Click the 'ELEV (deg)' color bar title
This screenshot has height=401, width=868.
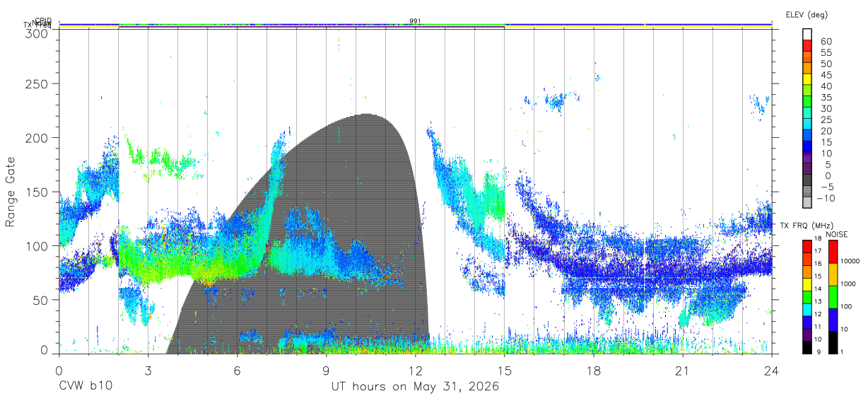click(x=807, y=15)
